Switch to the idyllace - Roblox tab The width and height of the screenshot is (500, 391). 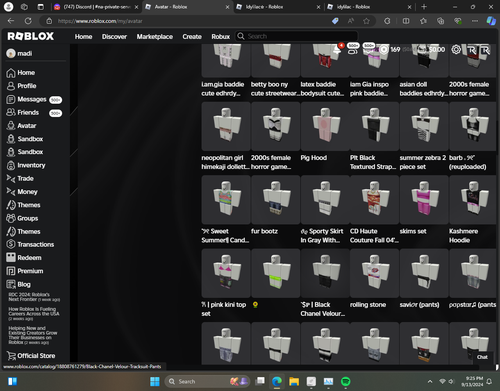pos(278,7)
